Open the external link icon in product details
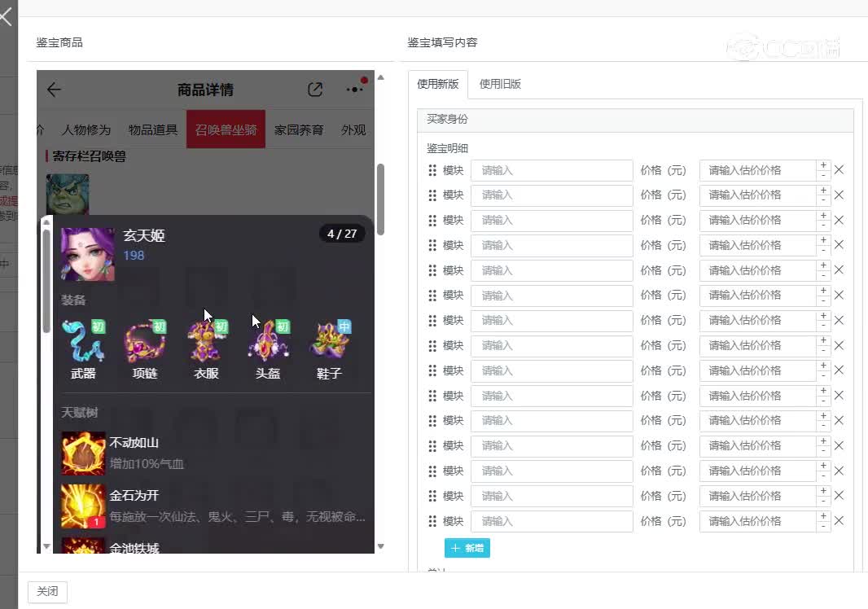Screen dimensions: 868x609 click(x=315, y=90)
